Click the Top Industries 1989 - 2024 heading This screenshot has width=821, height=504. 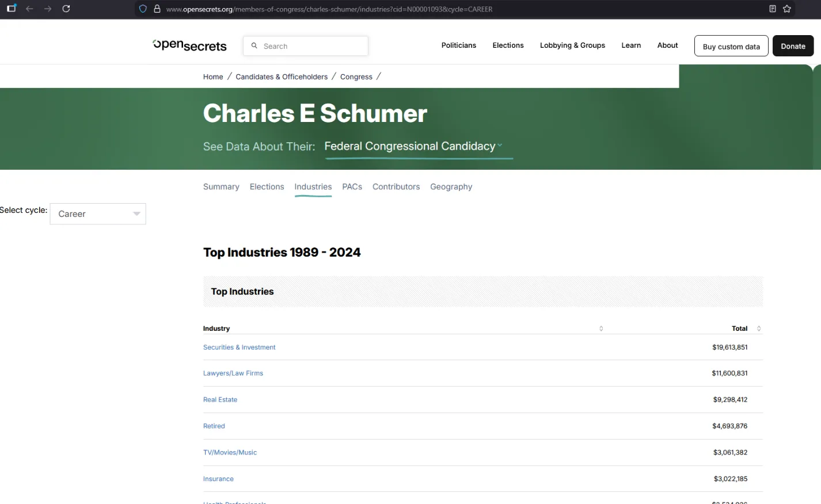(x=282, y=253)
